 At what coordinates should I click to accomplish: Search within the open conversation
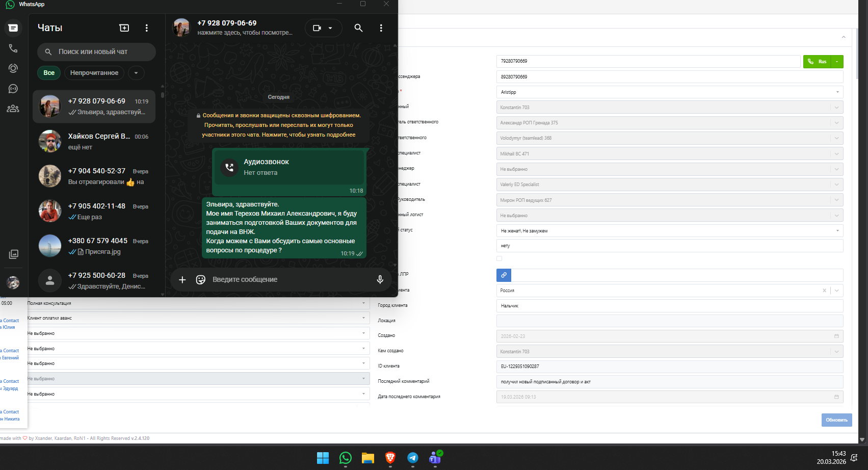(359, 28)
